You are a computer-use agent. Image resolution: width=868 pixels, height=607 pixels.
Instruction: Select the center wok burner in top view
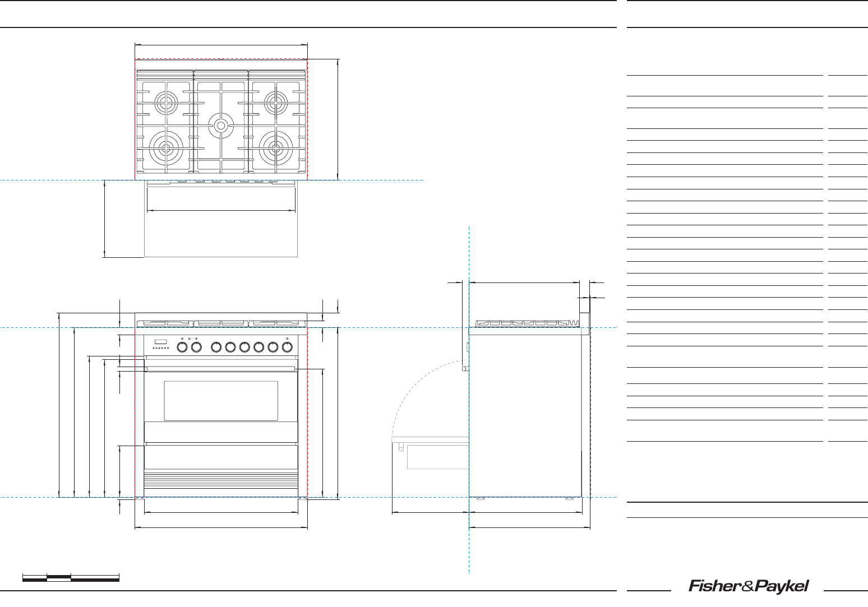pos(221,125)
